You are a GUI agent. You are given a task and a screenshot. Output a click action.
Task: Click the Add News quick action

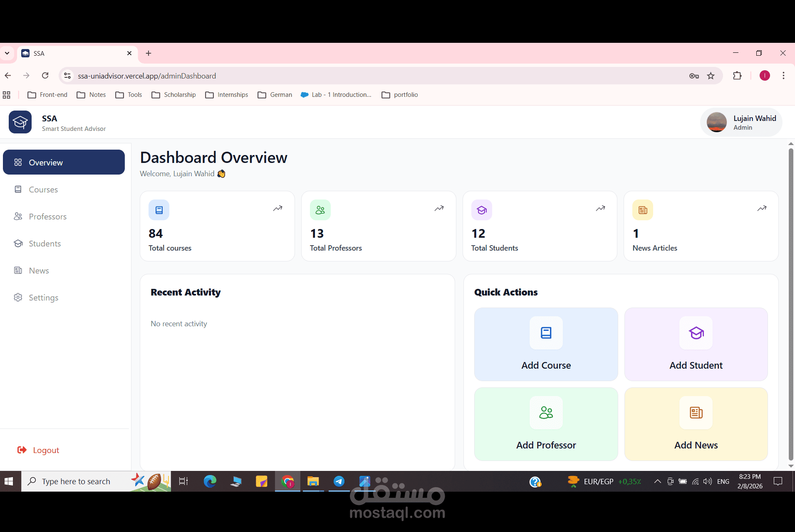696,424
